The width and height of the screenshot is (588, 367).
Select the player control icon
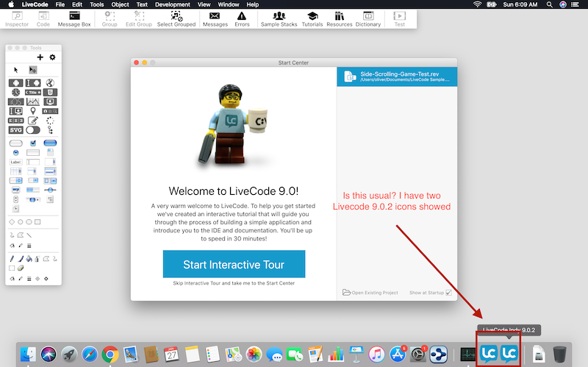pos(15,209)
